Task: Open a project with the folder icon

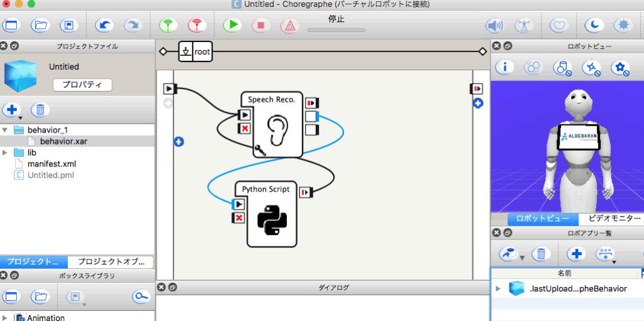Action: point(40,26)
